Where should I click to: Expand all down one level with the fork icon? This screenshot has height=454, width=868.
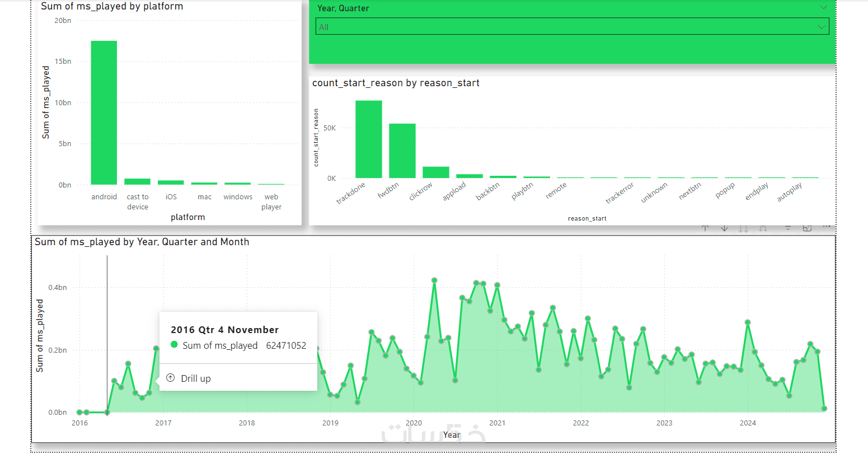(x=763, y=228)
